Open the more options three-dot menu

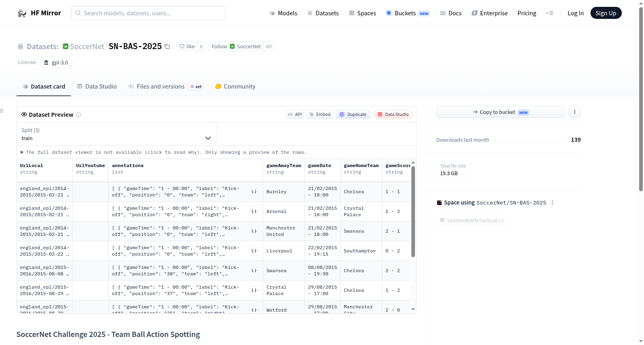pos(575,112)
